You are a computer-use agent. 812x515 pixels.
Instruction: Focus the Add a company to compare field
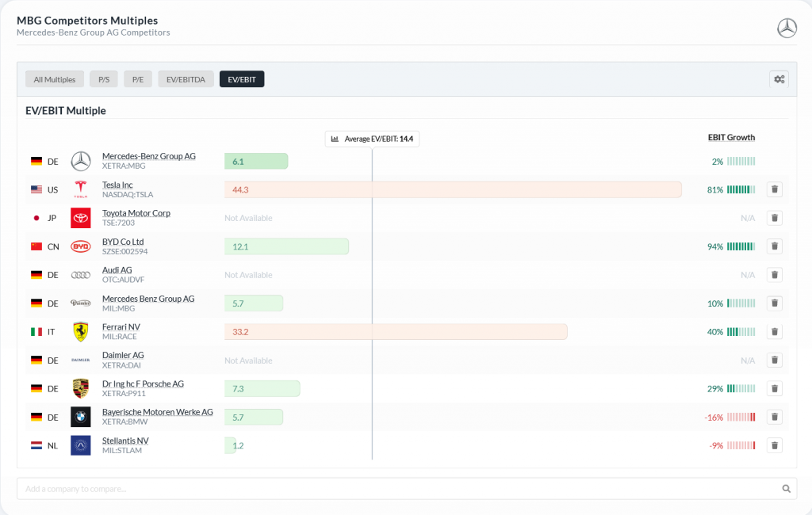(407, 489)
